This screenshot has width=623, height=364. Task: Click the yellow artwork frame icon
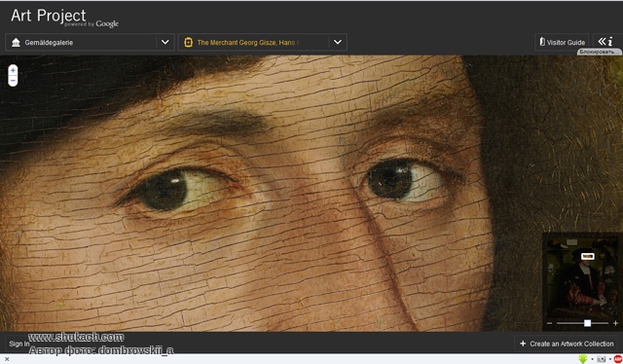188,42
